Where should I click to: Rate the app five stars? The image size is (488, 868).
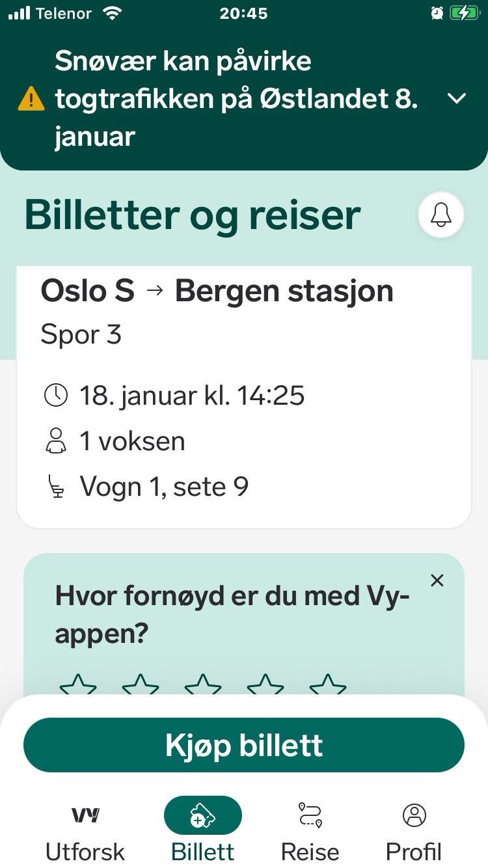(x=328, y=685)
